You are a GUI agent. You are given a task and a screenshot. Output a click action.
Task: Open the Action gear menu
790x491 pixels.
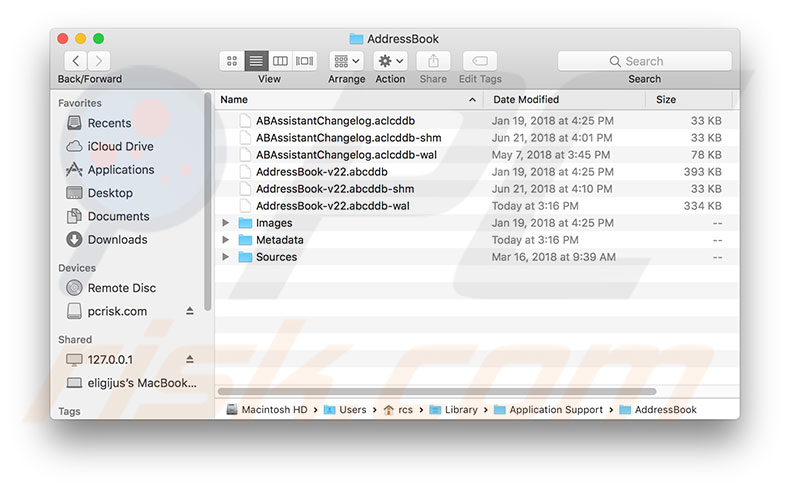[390, 61]
